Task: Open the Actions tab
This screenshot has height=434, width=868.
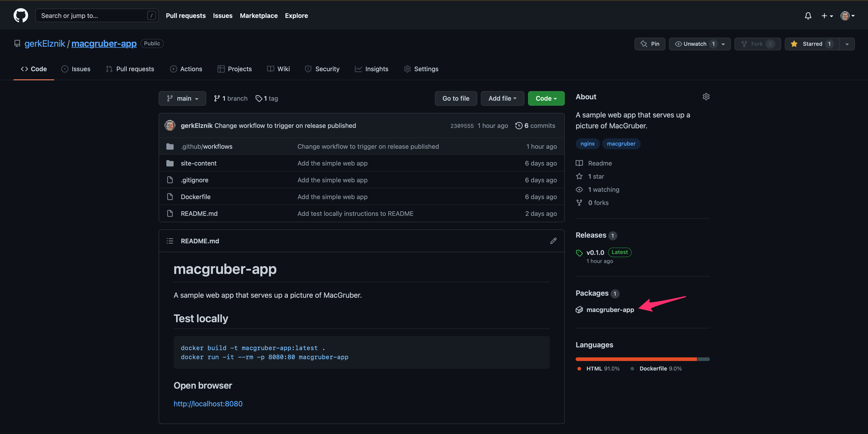Action: pyautogui.click(x=186, y=69)
